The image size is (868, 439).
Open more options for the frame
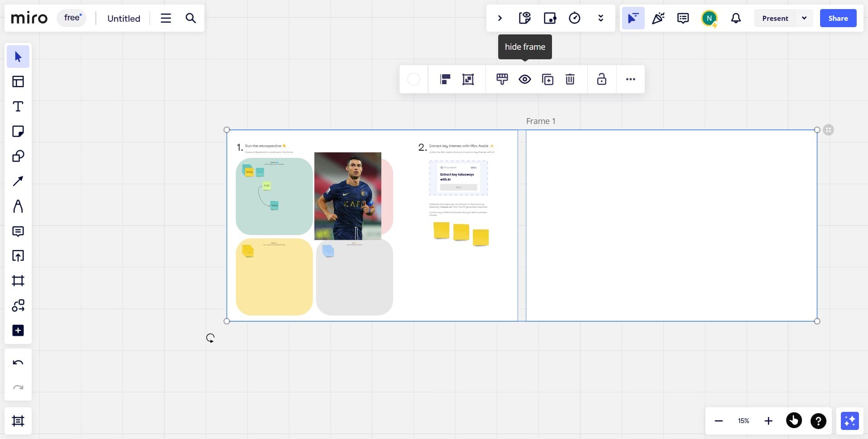click(x=630, y=79)
